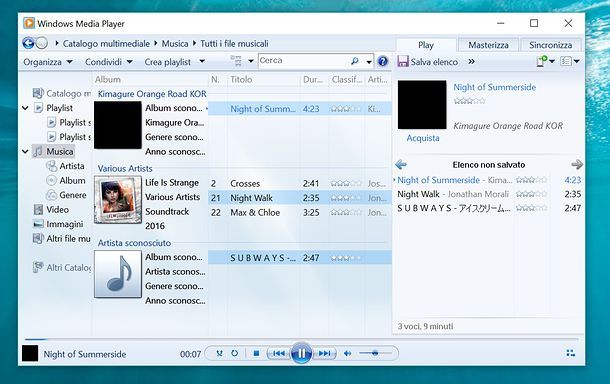Click Elenco non salvato list title
This screenshot has width=610, height=384.
[489, 165]
